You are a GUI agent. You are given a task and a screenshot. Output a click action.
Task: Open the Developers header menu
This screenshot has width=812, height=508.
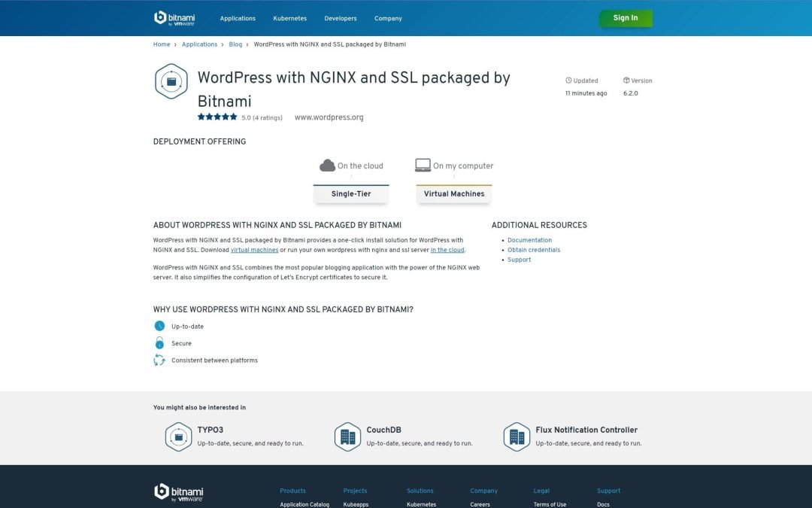tap(341, 18)
